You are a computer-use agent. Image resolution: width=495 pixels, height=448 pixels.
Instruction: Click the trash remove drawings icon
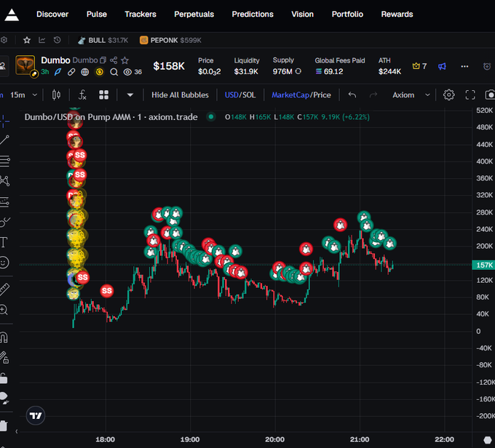[x=4, y=426]
